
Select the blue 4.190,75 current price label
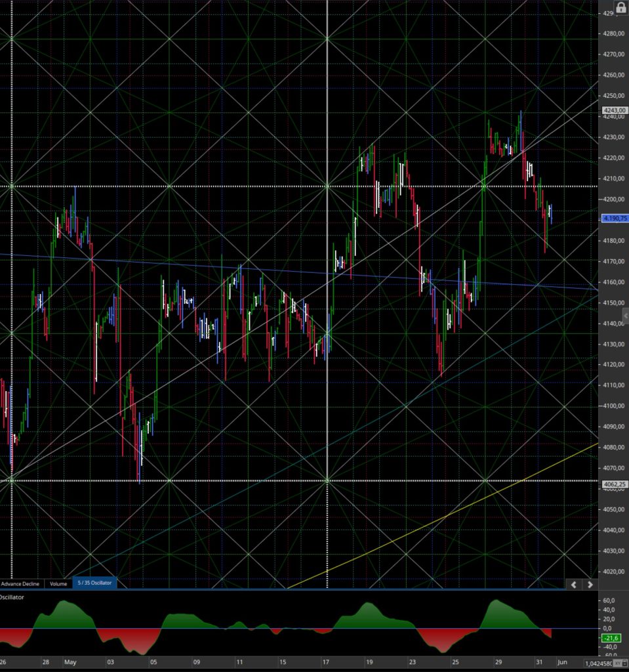click(x=615, y=218)
